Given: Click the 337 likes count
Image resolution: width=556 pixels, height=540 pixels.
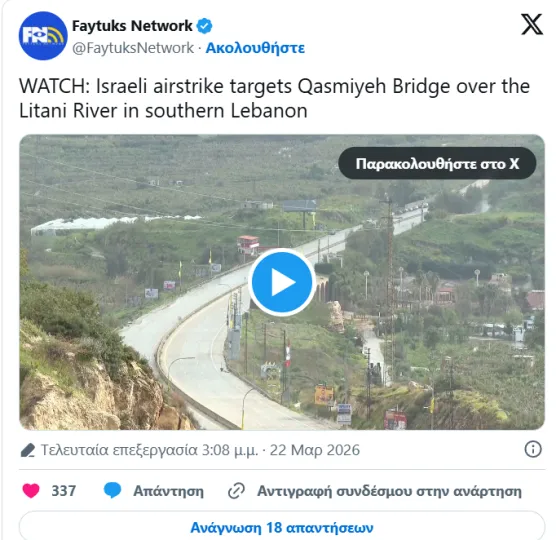Looking at the screenshot, I should [x=64, y=491].
